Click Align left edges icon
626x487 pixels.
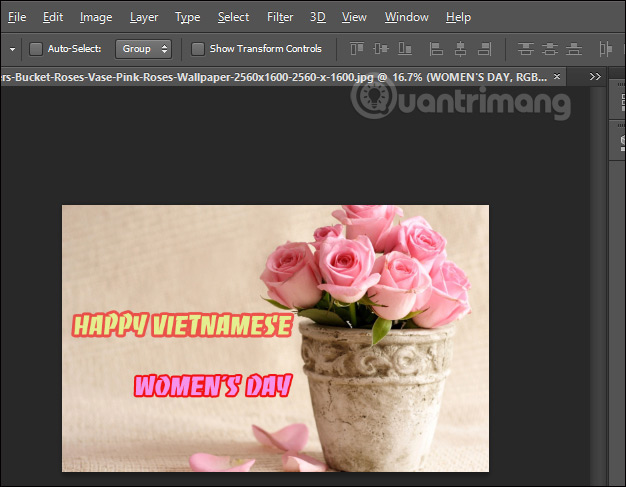click(436, 49)
